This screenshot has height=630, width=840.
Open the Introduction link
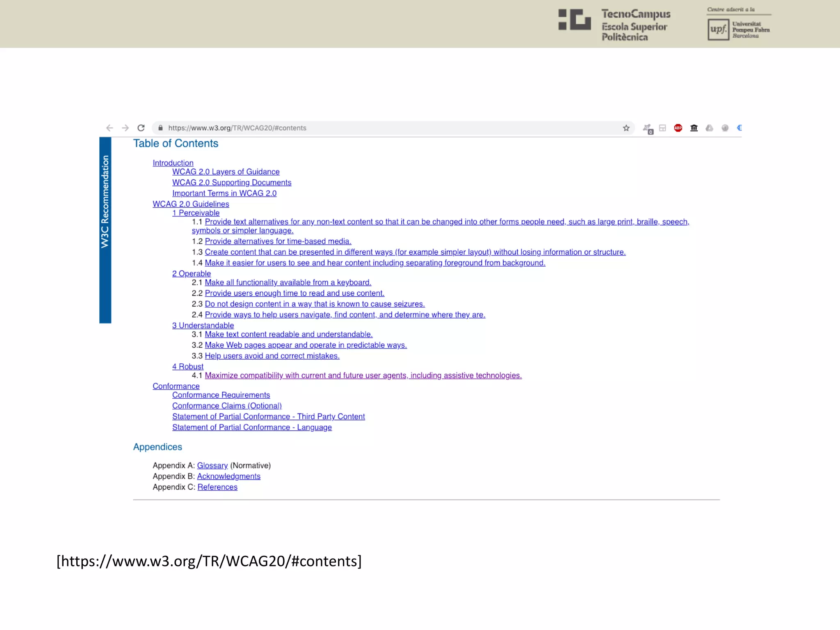coord(173,163)
